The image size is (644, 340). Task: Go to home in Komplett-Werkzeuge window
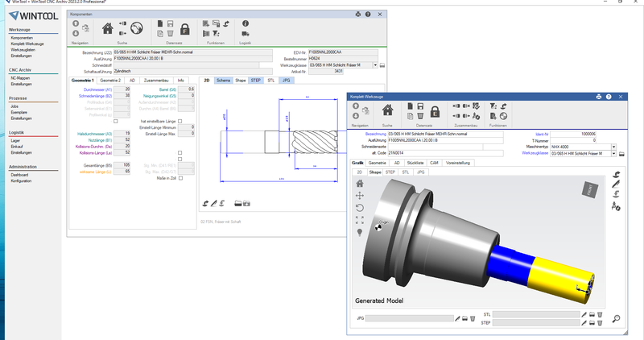coord(387,110)
